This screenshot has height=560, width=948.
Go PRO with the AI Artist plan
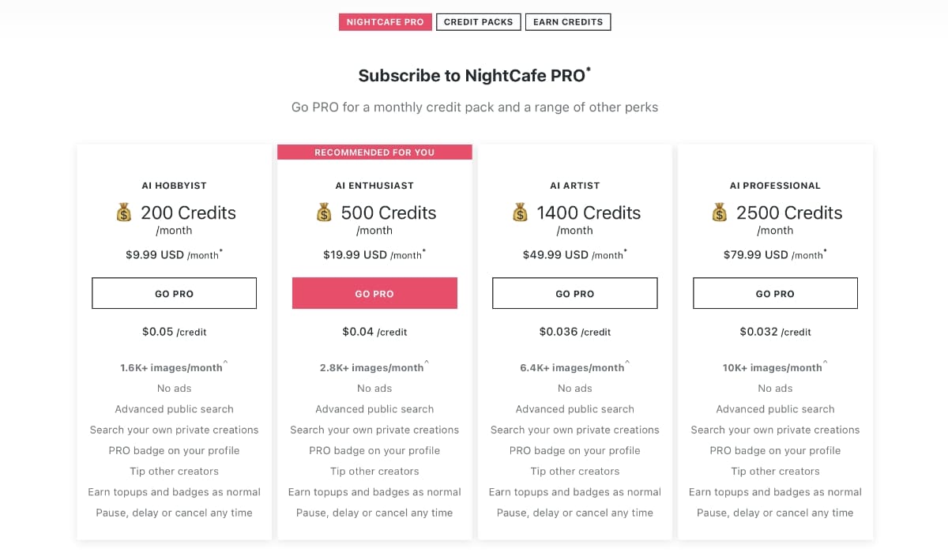click(575, 293)
